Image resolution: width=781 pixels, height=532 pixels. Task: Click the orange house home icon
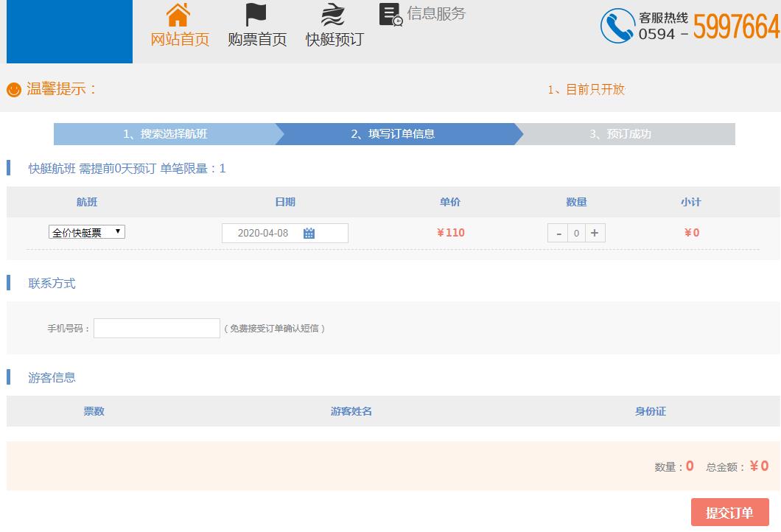[178, 15]
